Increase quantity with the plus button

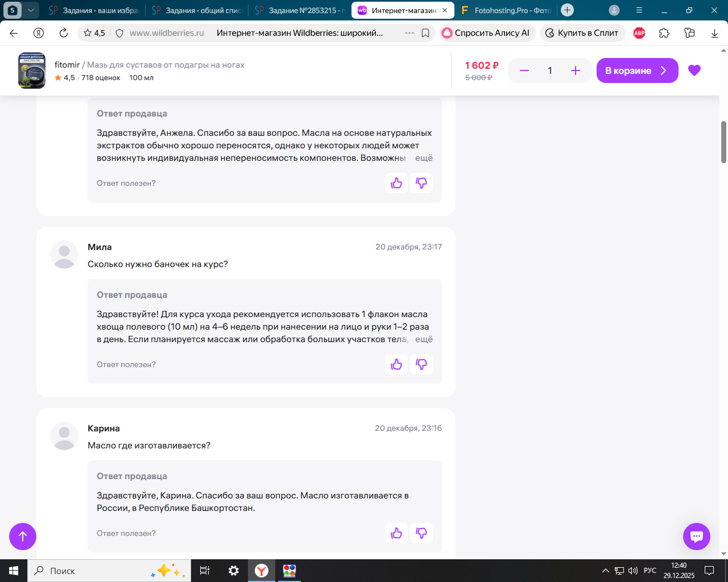[576, 70]
